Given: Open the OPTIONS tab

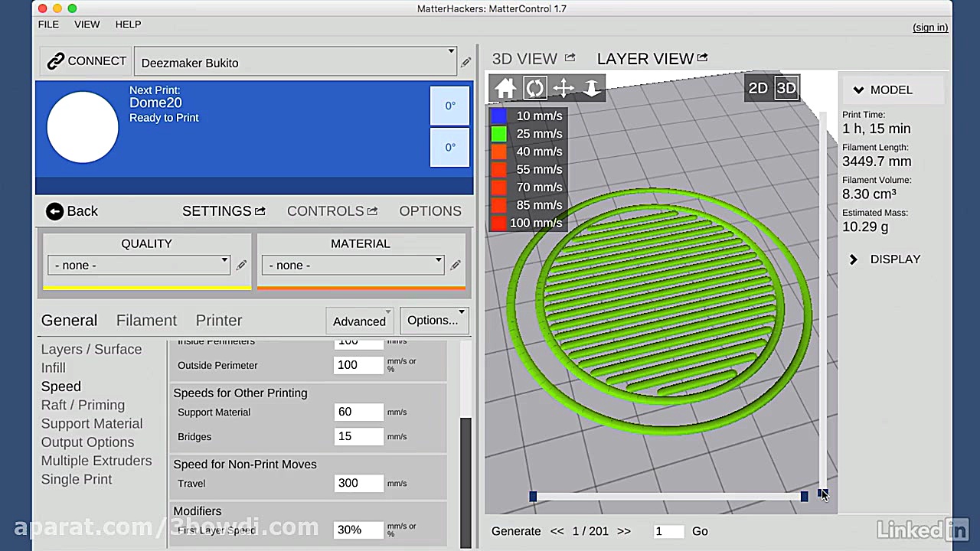Looking at the screenshot, I should (430, 211).
